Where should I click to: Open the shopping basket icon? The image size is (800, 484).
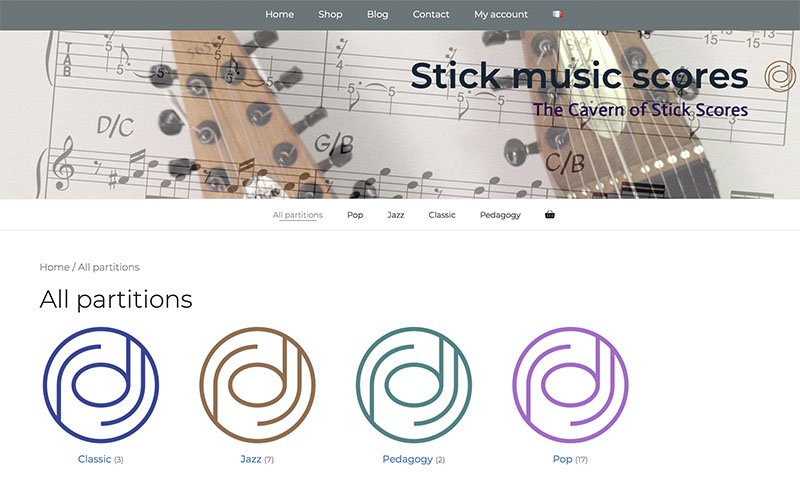click(x=549, y=215)
